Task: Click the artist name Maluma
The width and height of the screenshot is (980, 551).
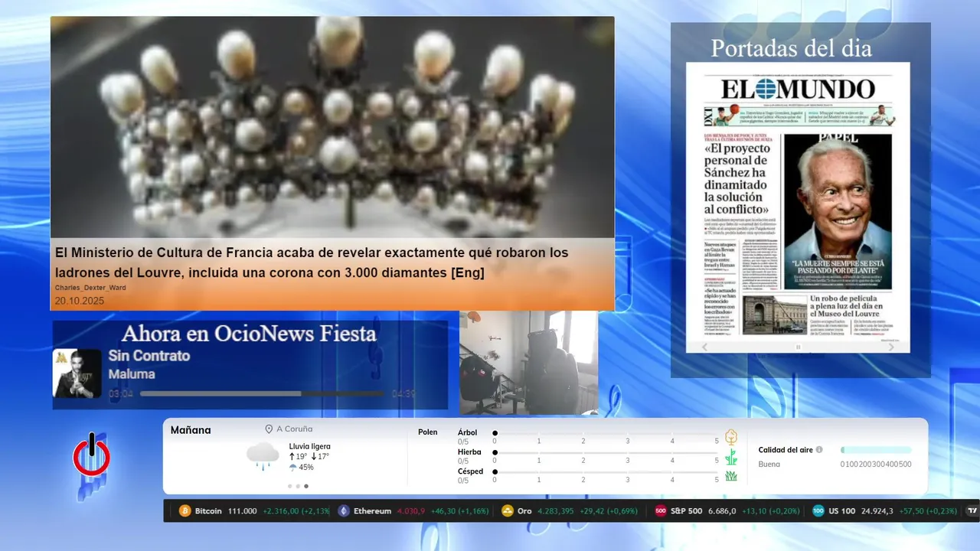Action: pyautogui.click(x=132, y=374)
